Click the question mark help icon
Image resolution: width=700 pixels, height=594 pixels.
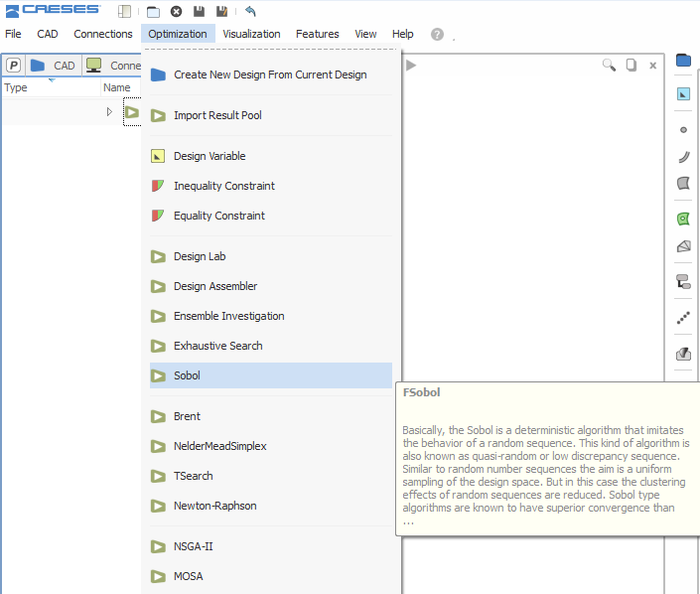tap(437, 35)
